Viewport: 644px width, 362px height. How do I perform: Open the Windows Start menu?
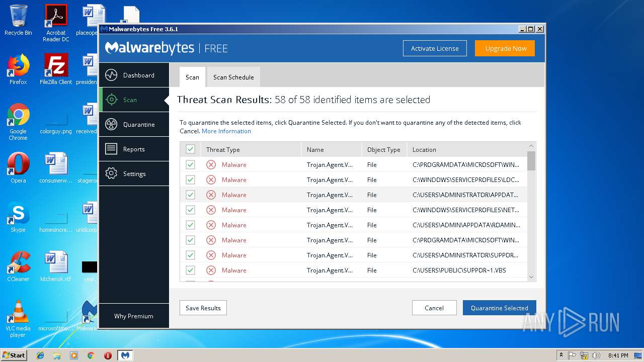(x=14, y=355)
